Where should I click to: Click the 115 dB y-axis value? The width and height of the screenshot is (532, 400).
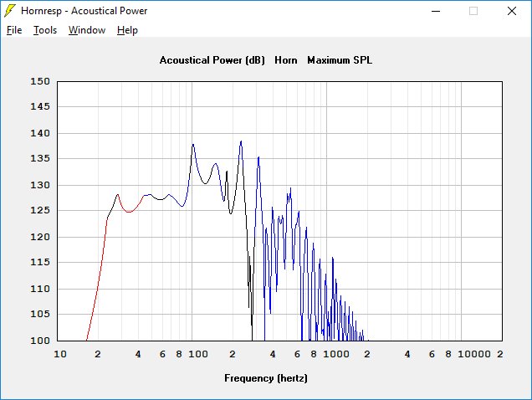40,263
